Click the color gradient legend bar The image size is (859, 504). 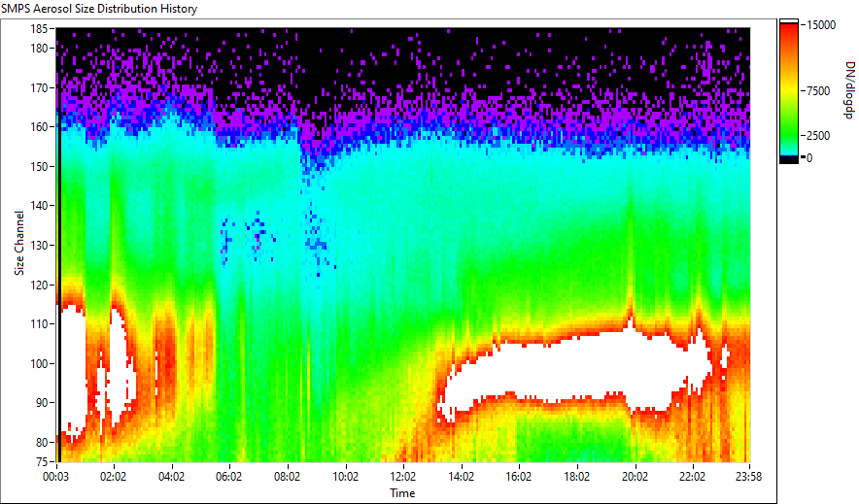pos(789,91)
